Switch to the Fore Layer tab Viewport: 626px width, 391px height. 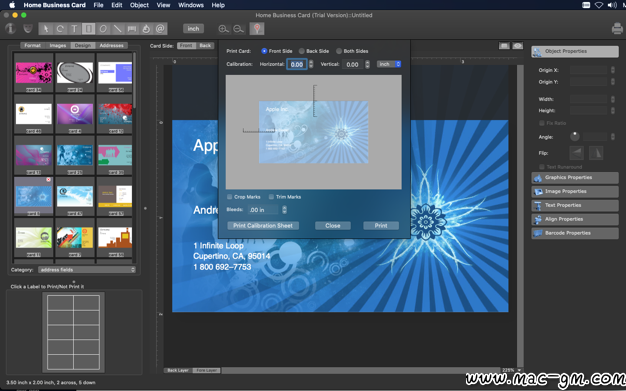pyautogui.click(x=206, y=371)
